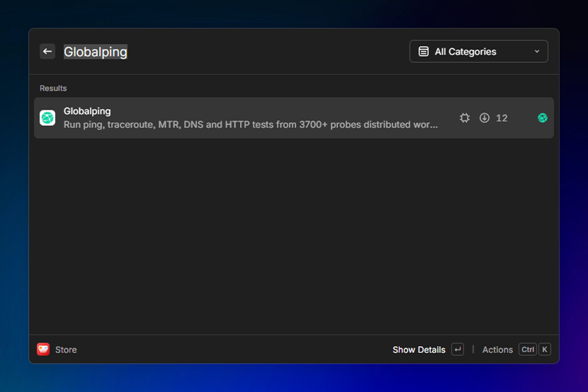Select the Globalping result row
This screenshot has width=588, height=392.
[x=293, y=118]
